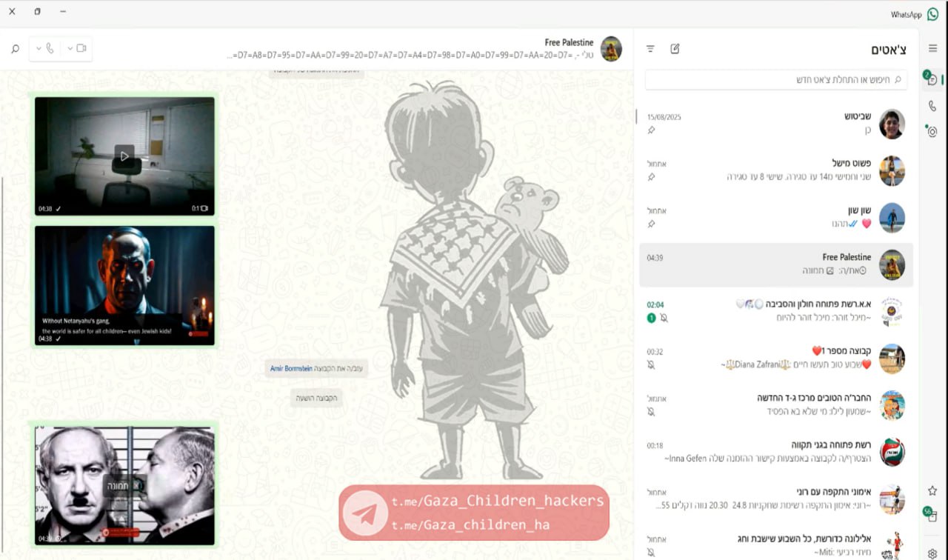Open the hamburger menu beside צ'אטים

click(932, 49)
